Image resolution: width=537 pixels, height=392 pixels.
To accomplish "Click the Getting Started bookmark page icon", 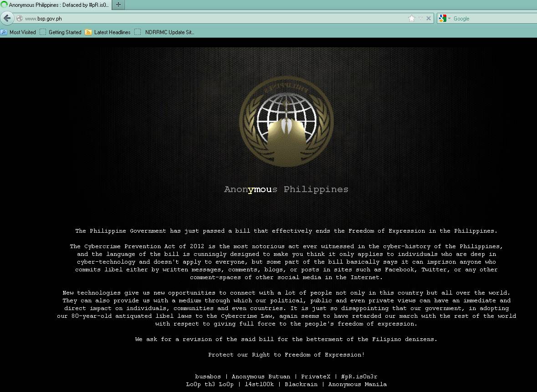I will click(43, 32).
